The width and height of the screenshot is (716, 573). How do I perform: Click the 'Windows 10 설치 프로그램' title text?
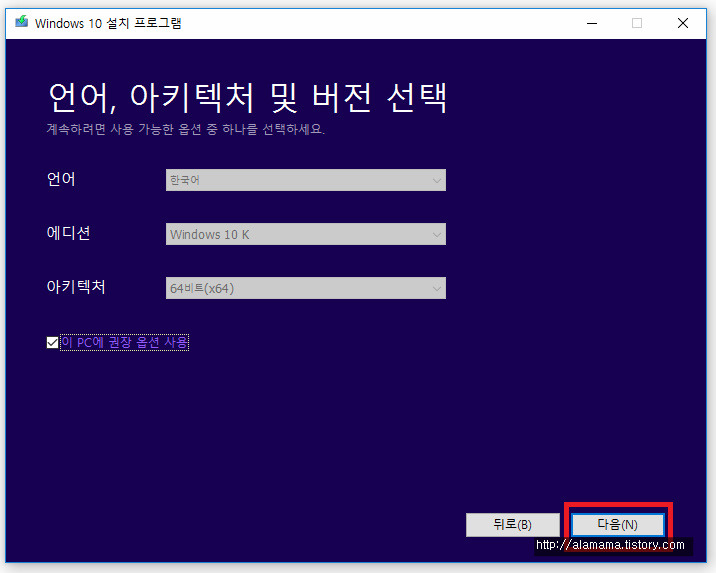(108, 23)
